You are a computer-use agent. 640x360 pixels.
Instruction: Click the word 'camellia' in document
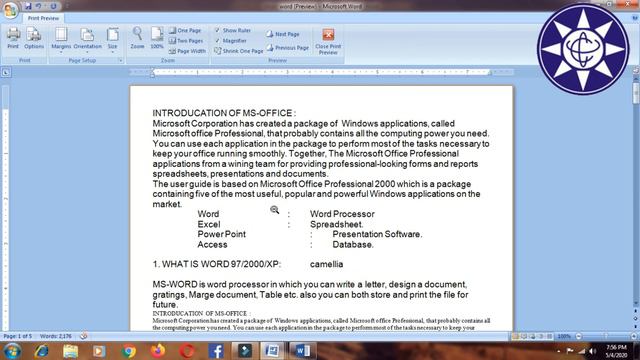[x=327, y=264]
